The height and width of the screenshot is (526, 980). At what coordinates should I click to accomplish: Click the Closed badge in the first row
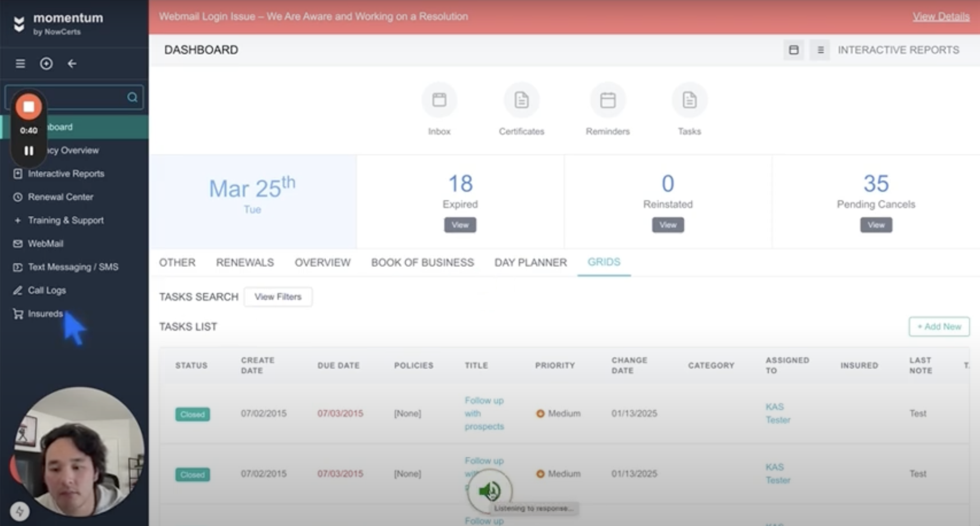click(x=192, y=414)
